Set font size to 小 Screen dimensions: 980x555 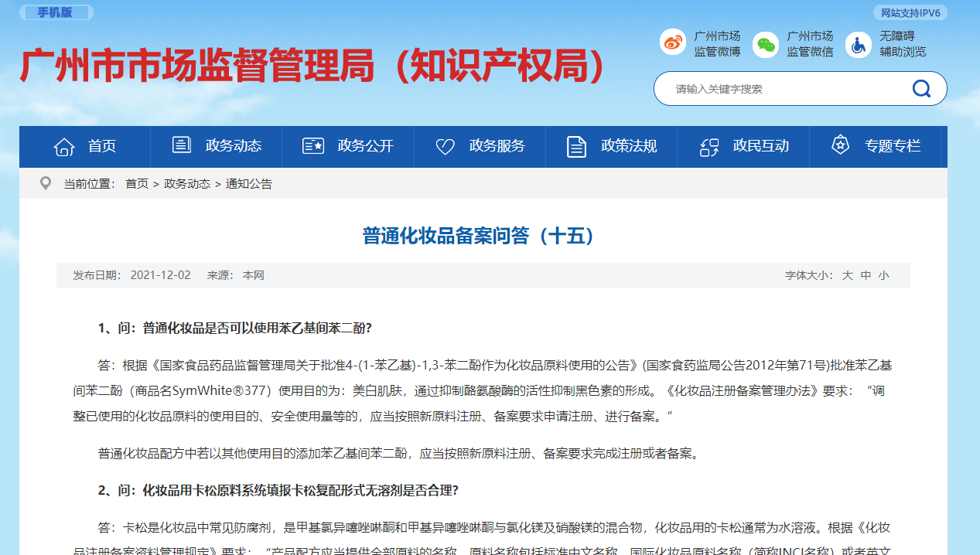pos(882,274)
